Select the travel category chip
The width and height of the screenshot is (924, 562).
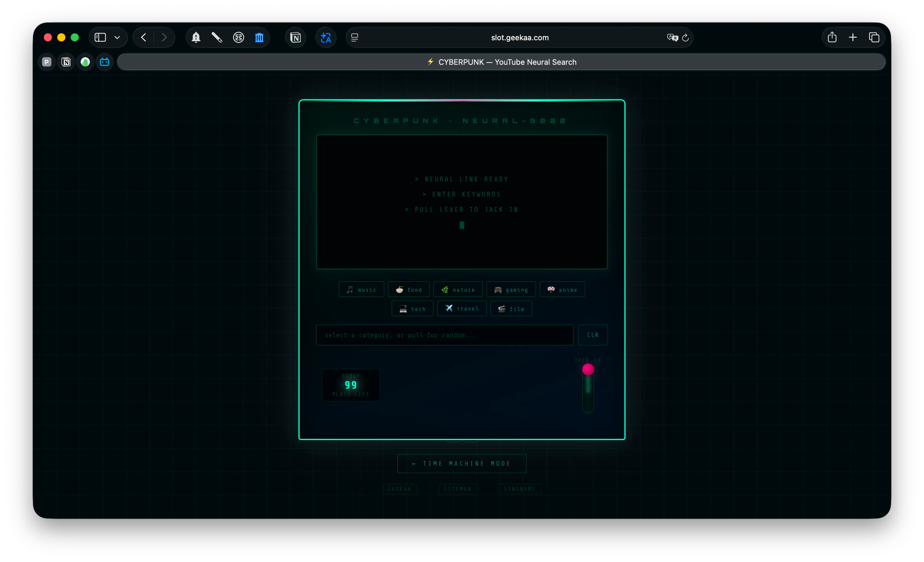(x=462, y=308)
